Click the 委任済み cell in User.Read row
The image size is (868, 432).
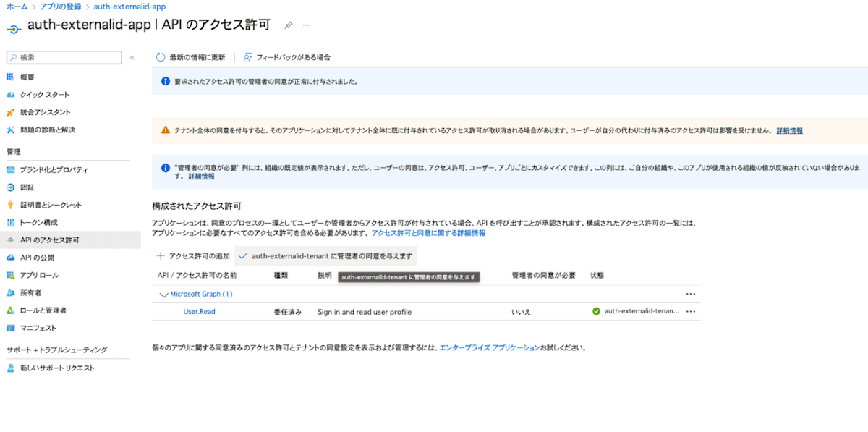[x=287, y=312]
